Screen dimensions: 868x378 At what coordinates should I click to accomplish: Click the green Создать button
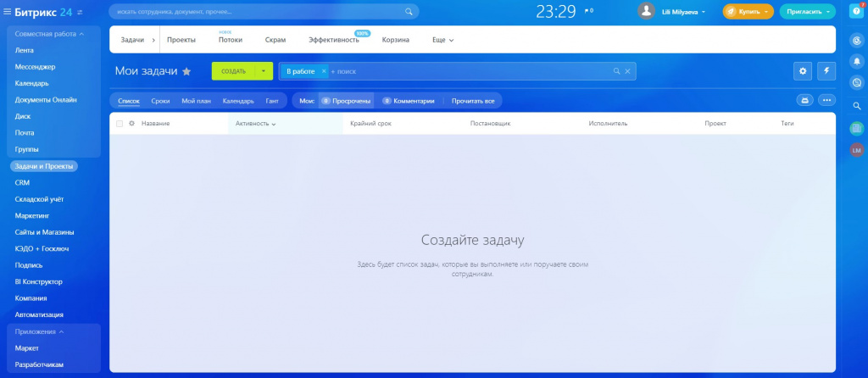click(233, 71)
